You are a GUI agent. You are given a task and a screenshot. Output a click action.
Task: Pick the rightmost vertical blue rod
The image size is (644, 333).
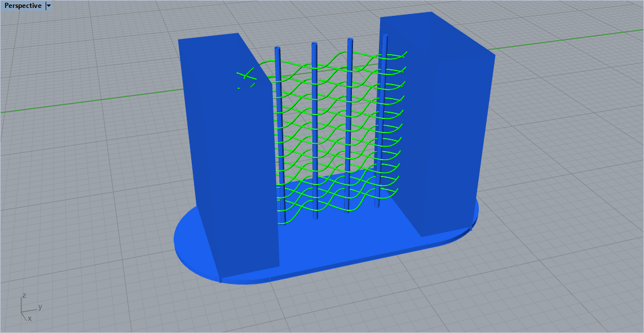[382, 120]
